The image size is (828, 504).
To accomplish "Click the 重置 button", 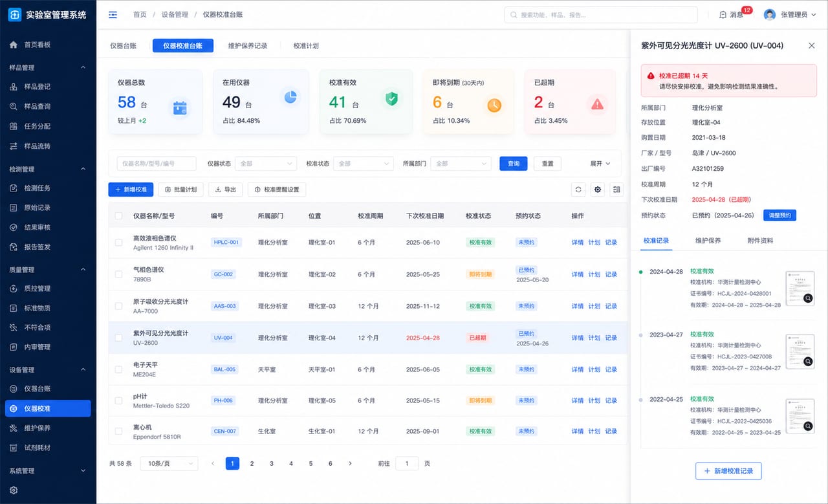I will pyautogui.click(x=548, y=164).
